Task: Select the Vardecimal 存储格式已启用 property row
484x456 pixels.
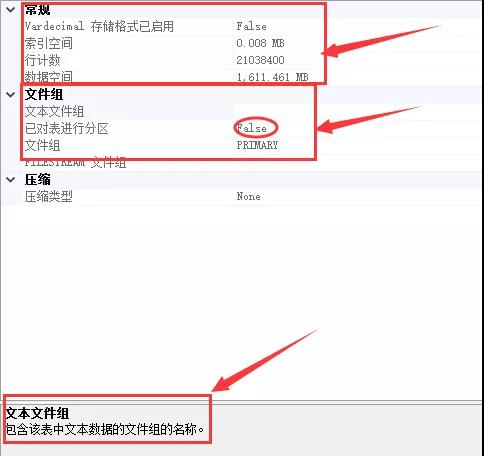Action: coord(242,27)
